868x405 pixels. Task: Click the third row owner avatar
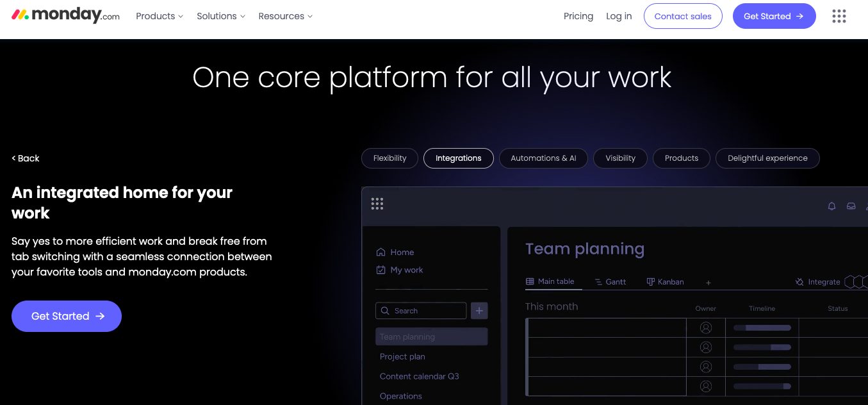point(706,367)
